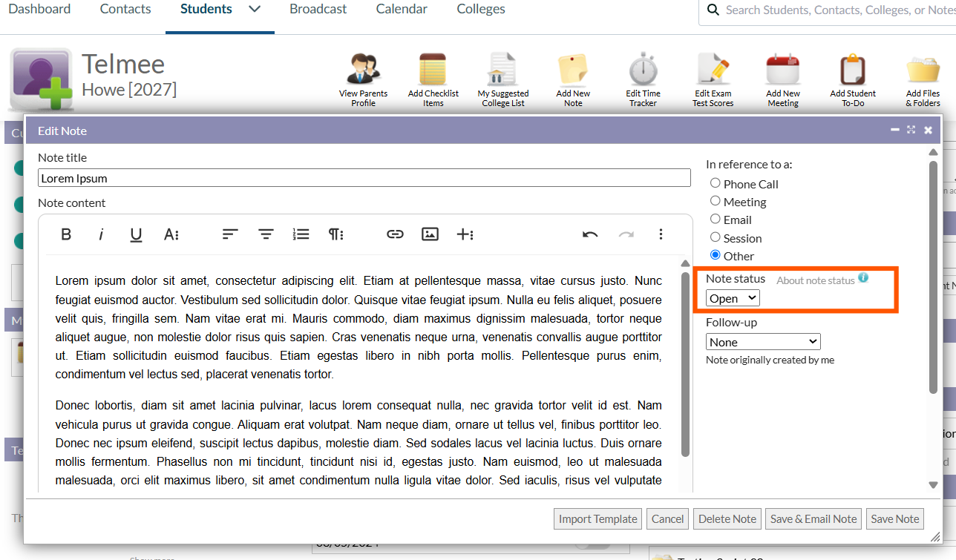
Task: Go to the Broadcast tab
Action: pyautogui.click(x=318, y=10)
